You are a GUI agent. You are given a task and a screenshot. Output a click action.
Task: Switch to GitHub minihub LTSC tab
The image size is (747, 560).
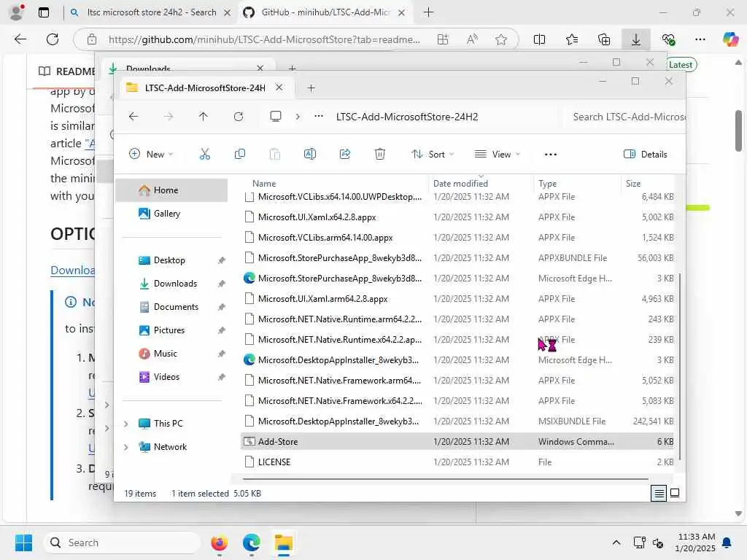tap(324, 12)
